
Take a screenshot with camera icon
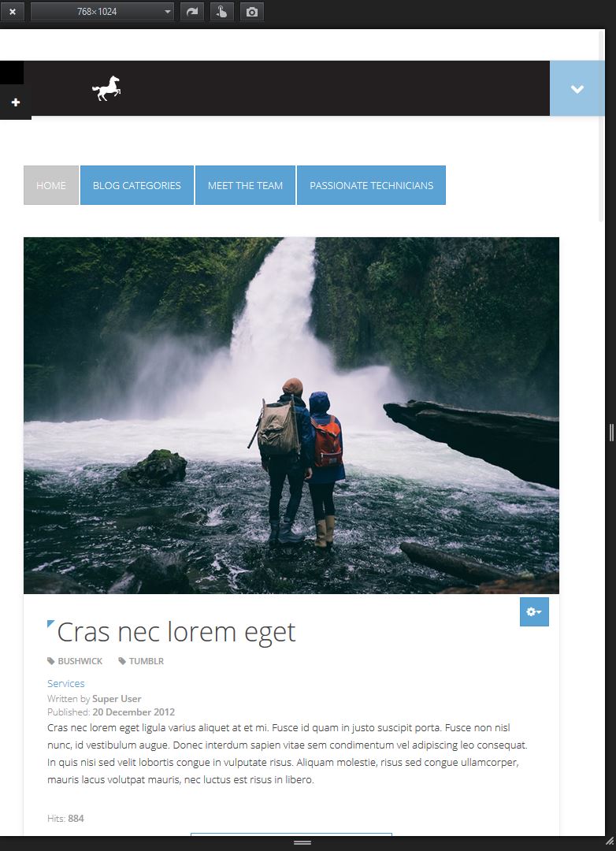pos(252,11)
